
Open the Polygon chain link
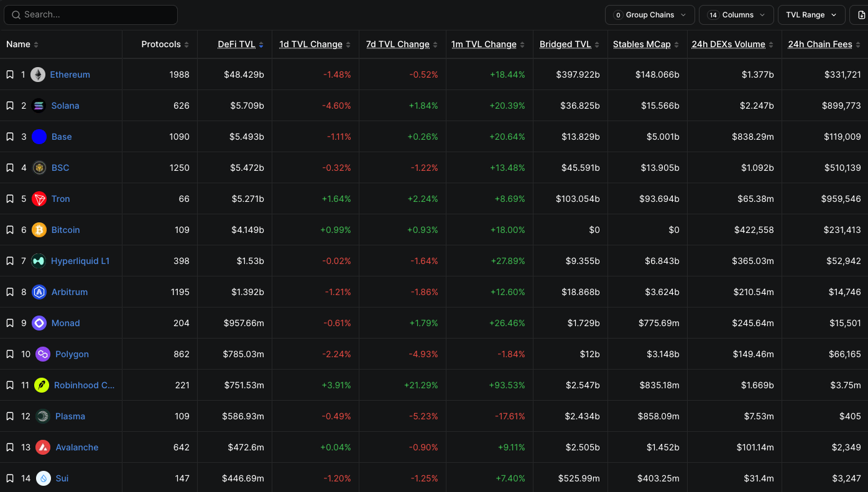72,354
